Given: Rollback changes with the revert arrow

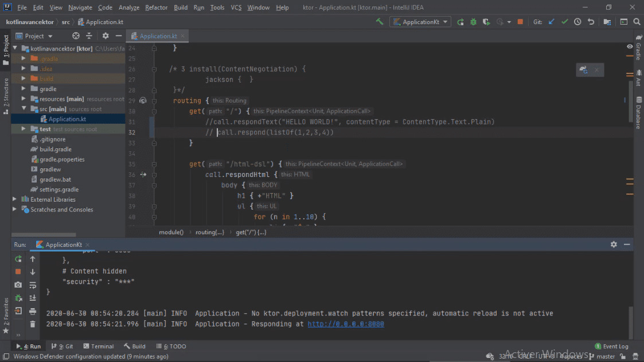Looking at the screenshot, I should pos(591,22).
